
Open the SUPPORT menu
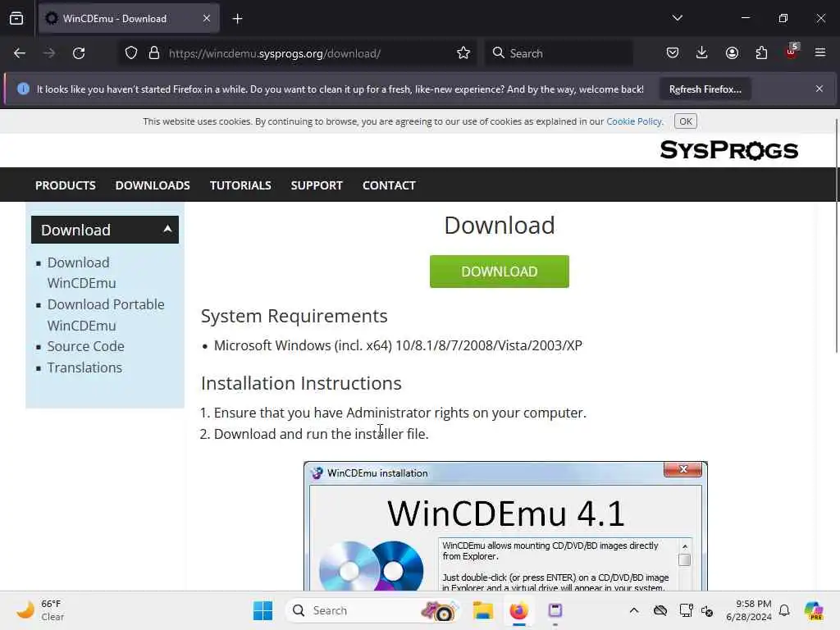pos(317,185)
